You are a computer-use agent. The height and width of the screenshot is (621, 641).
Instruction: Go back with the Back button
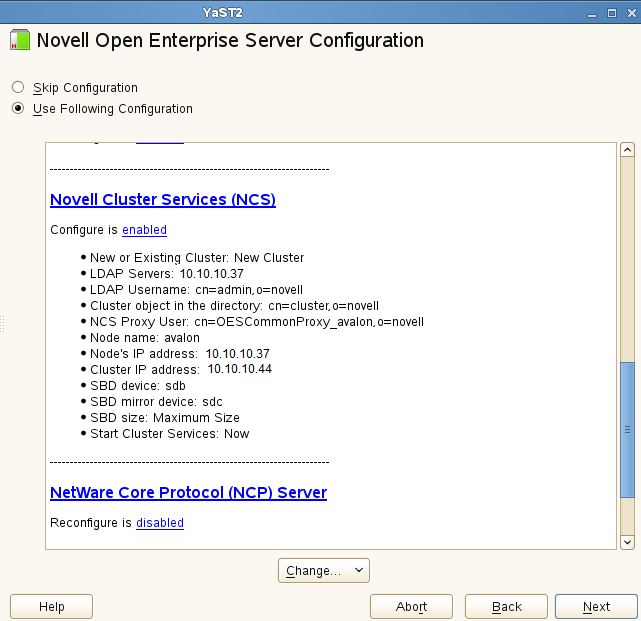tap(506, 607)
